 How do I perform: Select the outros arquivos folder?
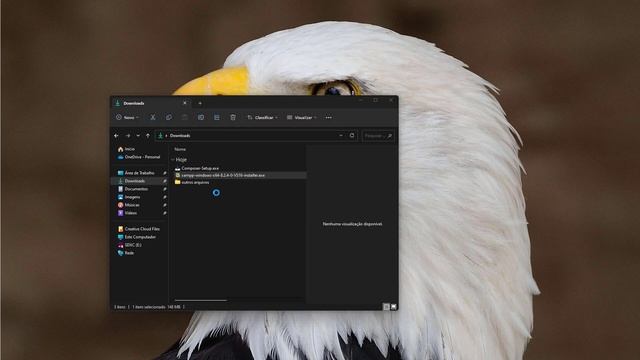pos(192,182)
